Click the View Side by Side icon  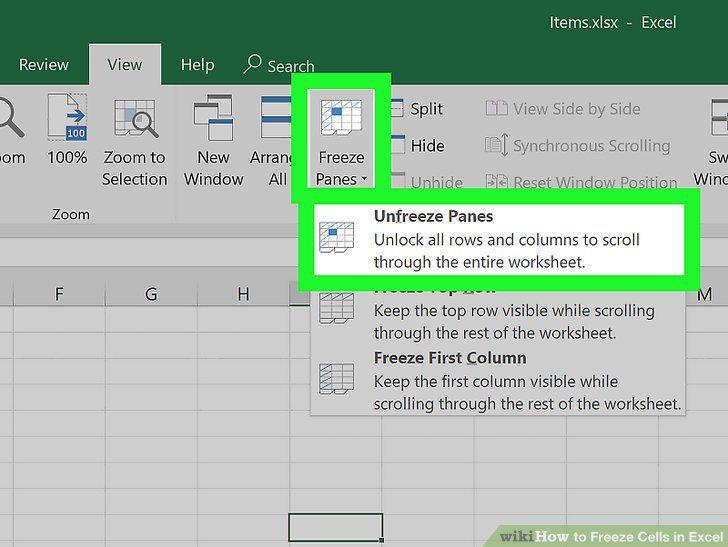[496, 109]
